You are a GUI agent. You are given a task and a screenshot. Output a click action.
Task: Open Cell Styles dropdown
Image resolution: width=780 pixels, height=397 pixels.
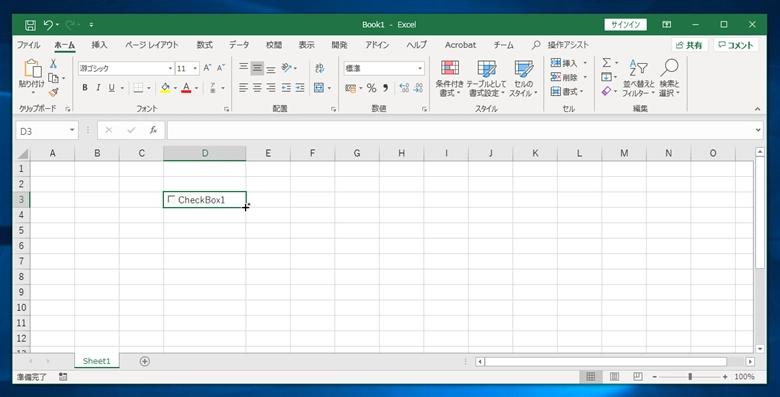[x=523, y=78]
